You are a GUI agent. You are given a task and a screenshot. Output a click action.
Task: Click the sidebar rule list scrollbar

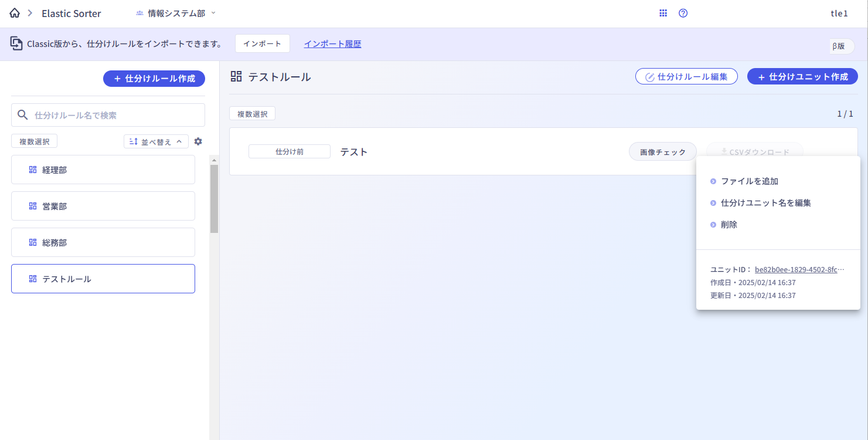pos(214,198)
